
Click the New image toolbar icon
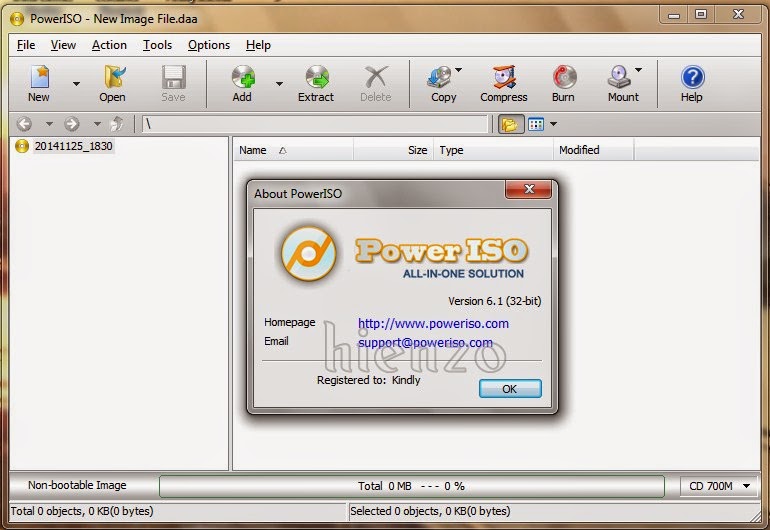[x=38, y=83]
